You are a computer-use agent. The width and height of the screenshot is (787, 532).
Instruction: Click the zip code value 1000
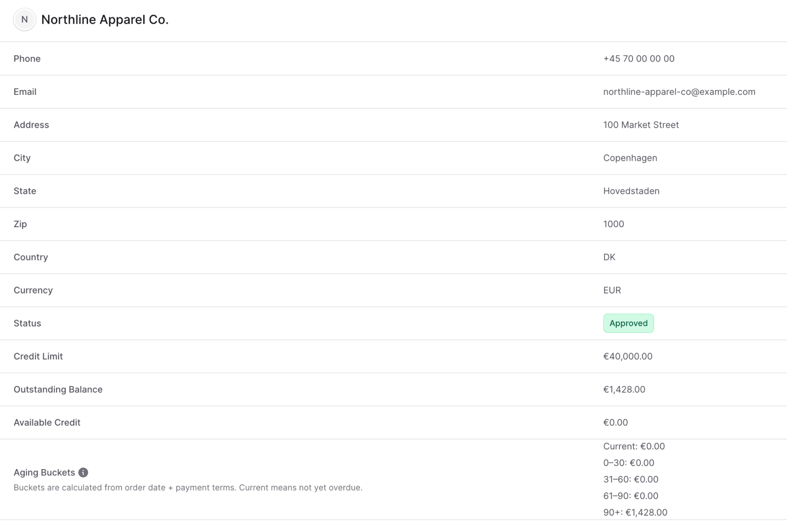point(613,224)
